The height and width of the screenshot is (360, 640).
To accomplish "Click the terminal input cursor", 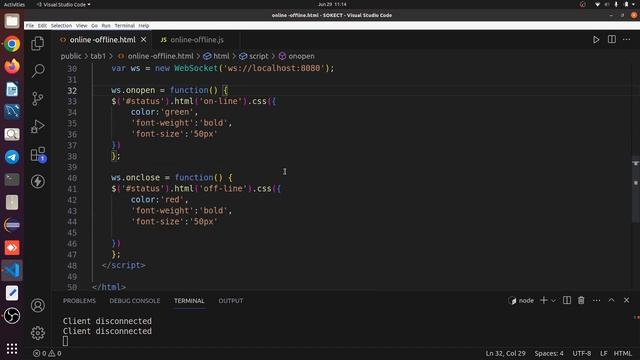I will pos(65,341).
